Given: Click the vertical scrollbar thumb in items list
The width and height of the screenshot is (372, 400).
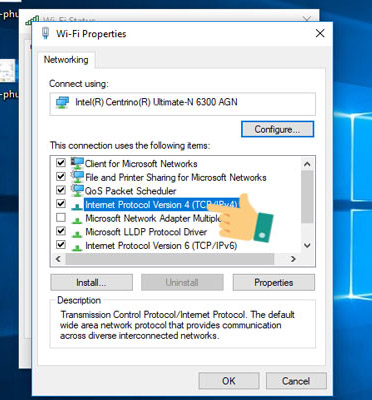Looking at the screenshot, I should 307,197.
